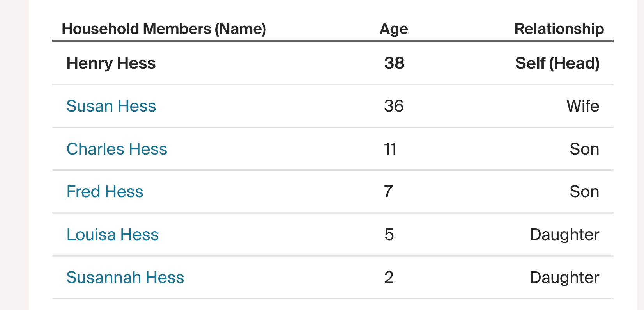The width and height of the screenshot is (644, 310).
Task: Open Susan Hess's record link
Action: coord(111,106)
